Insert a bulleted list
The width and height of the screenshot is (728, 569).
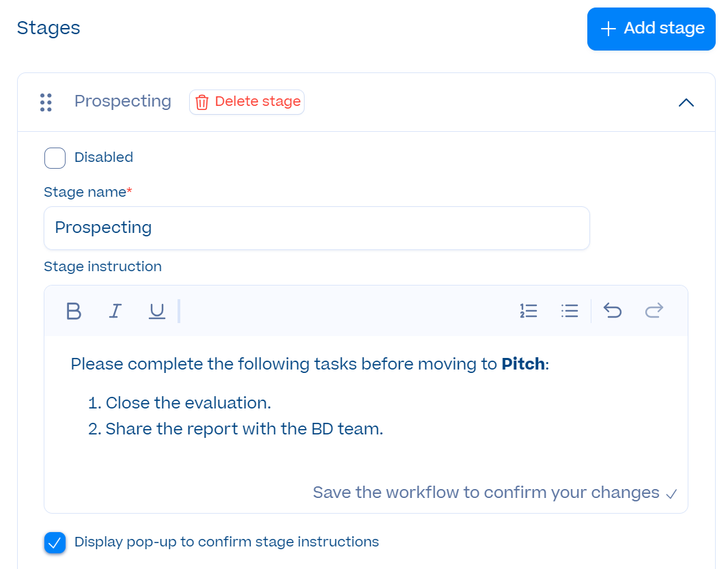570,311
